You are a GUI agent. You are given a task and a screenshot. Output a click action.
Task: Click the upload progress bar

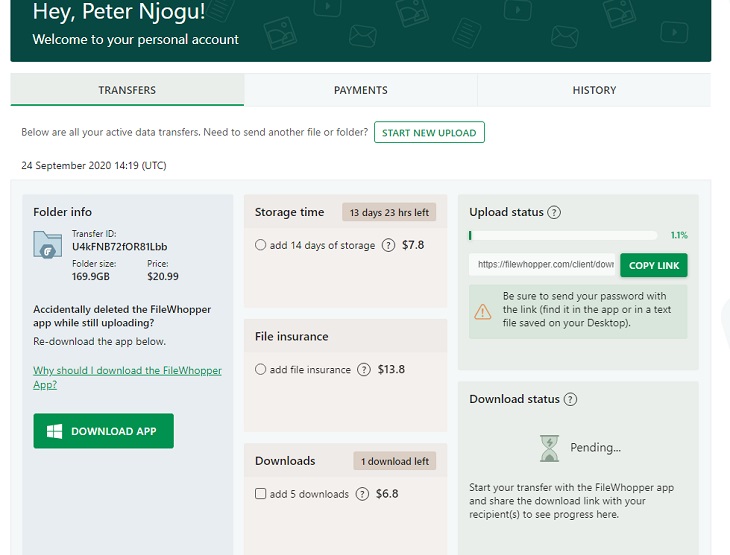tap(563, 236)
